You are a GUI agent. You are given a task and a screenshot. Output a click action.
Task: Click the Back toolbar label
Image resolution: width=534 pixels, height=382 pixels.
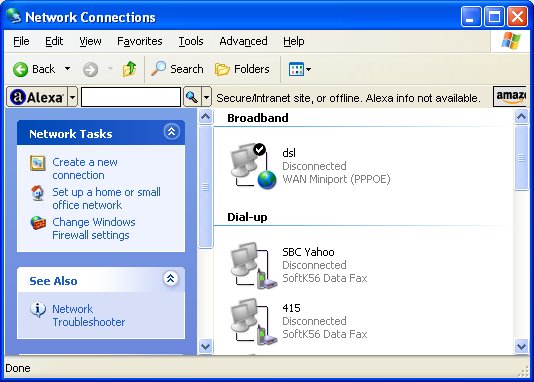coord(43,69)
